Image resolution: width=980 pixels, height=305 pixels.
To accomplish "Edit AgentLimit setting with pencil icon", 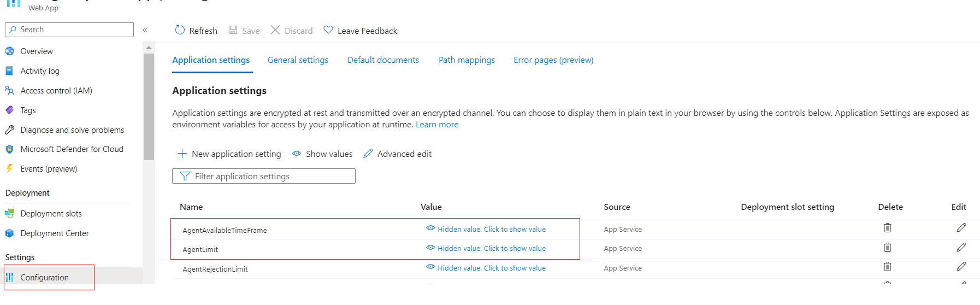I will [961, 248].
